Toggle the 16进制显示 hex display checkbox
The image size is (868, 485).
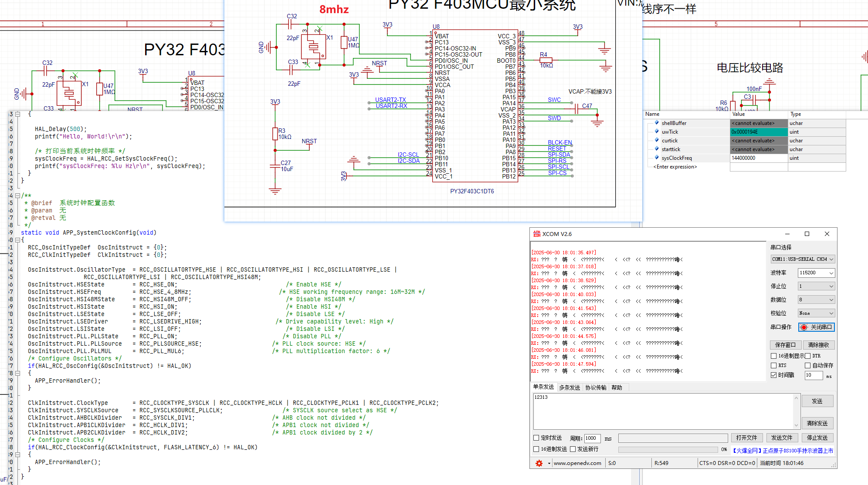(774, 356)
